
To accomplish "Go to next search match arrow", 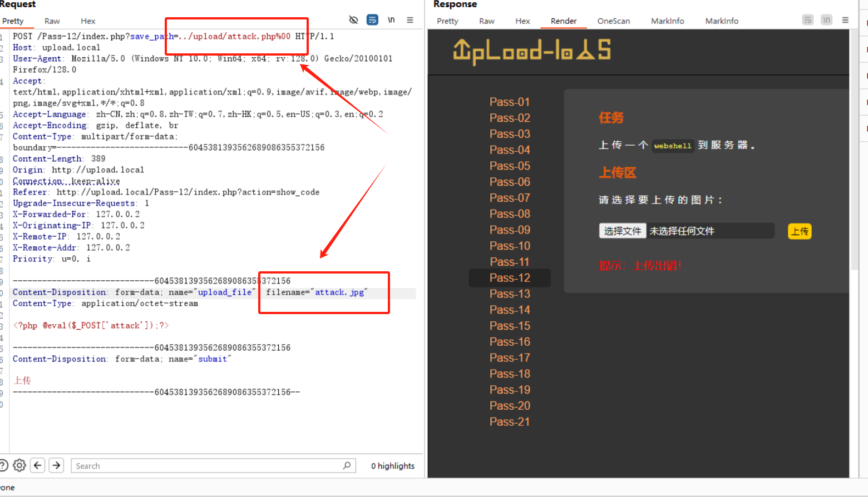I will click(x=56, y=465).
